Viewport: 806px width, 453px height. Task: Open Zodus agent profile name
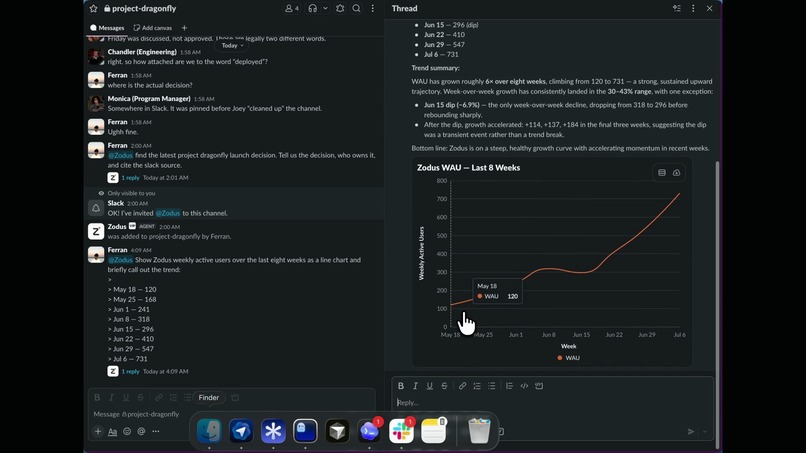tap(117, 226)
